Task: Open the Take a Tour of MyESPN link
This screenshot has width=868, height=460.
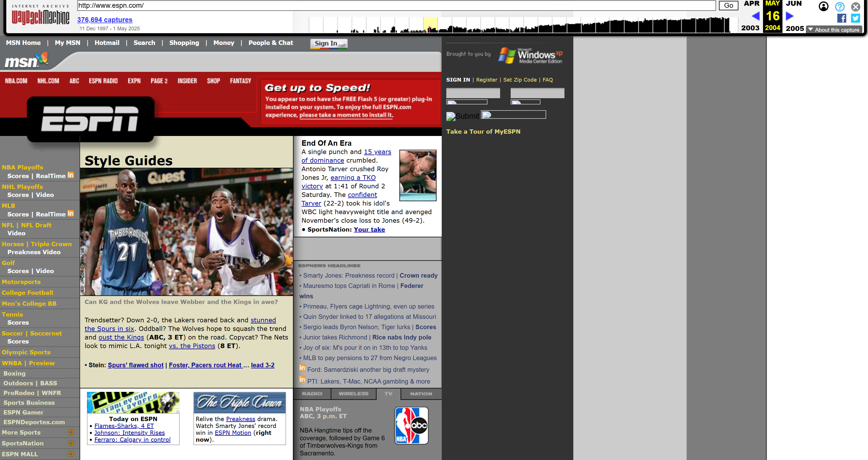Action: pyautogui.click(x=483, y=131)
